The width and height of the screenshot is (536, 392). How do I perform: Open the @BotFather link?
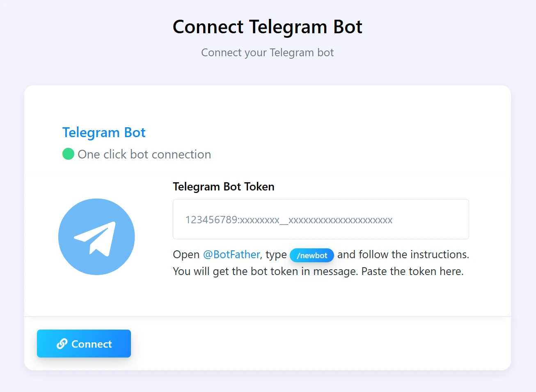[231, 254]
